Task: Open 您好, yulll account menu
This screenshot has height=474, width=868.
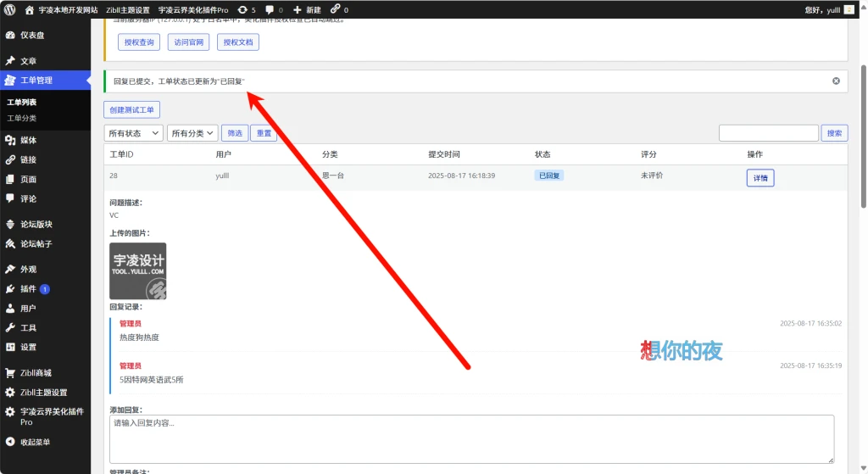Action: tap(829, 10)
